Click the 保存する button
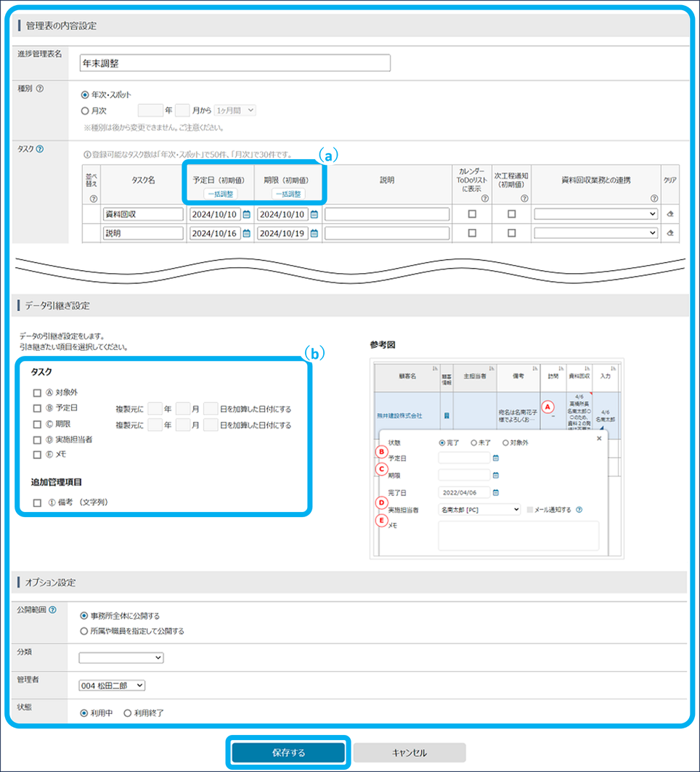 click(289, 752)
